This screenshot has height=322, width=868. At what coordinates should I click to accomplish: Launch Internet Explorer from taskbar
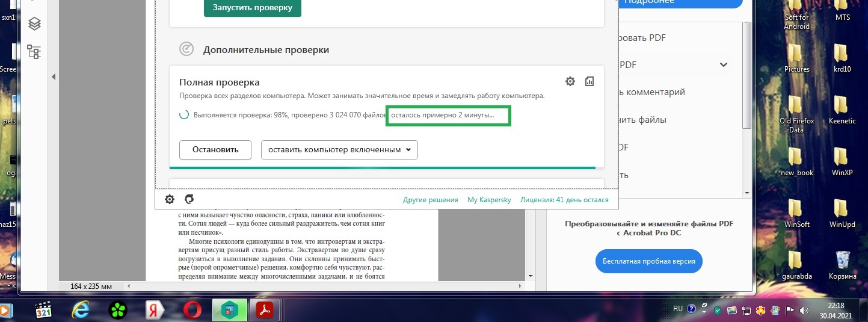[81, 311]
